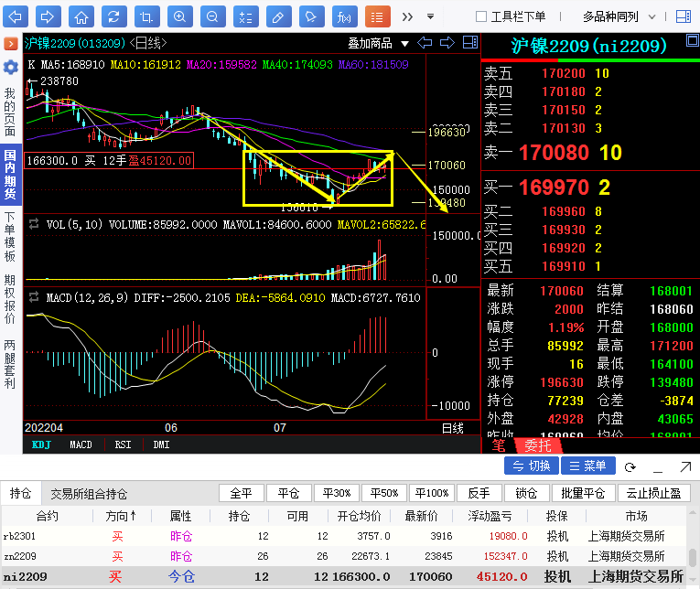Open the settings gear in left sidebar
700x589 pixels.
click(x=10, y=67)
